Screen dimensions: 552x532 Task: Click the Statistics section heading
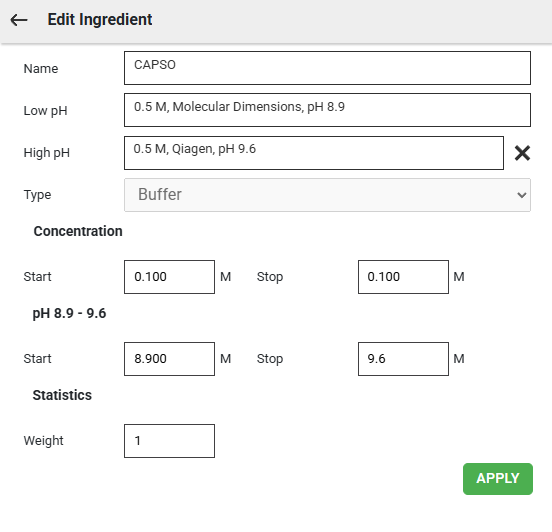coord(62,395)
